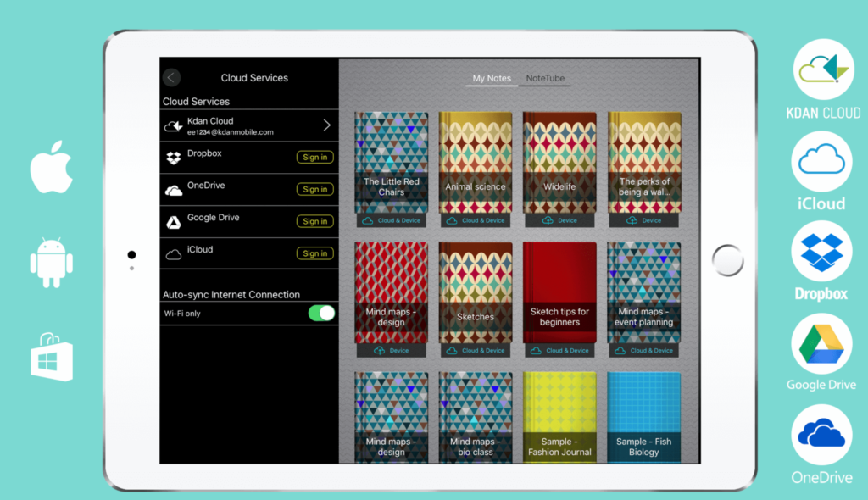The width and height of the screenshot is (868, 500).
Task: Click cloud upload icon under Widelife
Action: (x=548, y=220)
